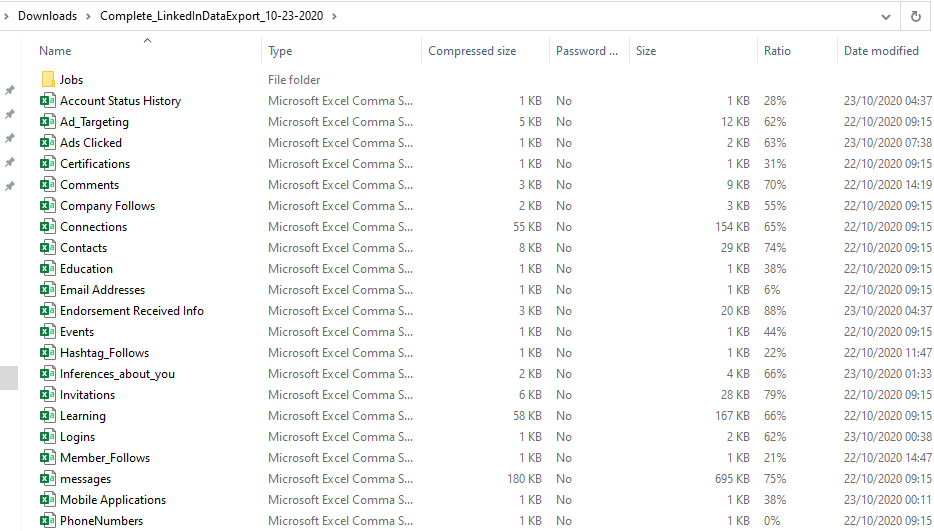Sort files by the Type column header
Viewport: 934px width, 531px height.
(280, 51)
